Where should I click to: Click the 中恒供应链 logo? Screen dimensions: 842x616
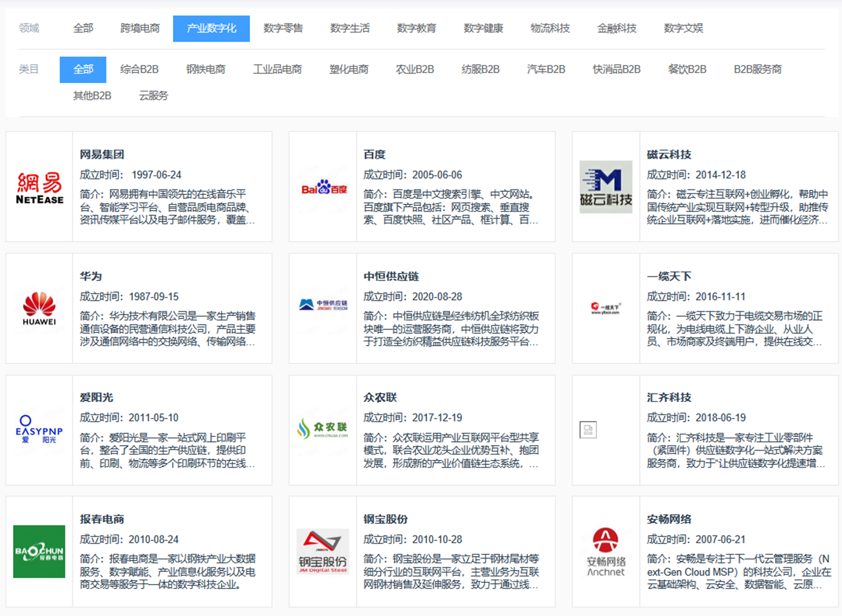click(x=322, y=305)
